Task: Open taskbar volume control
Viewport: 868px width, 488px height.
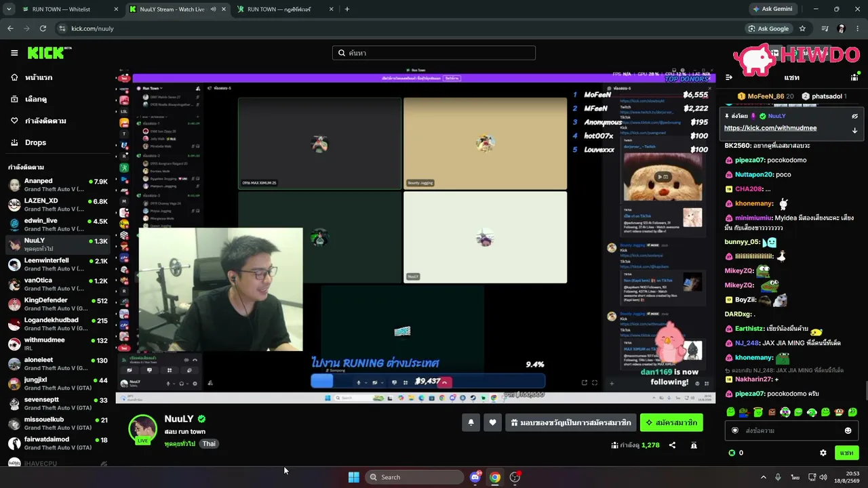Action: 823,477
